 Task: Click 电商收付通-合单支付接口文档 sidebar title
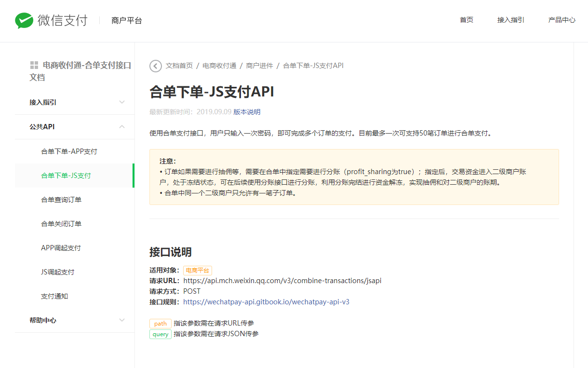pos(80,71)
